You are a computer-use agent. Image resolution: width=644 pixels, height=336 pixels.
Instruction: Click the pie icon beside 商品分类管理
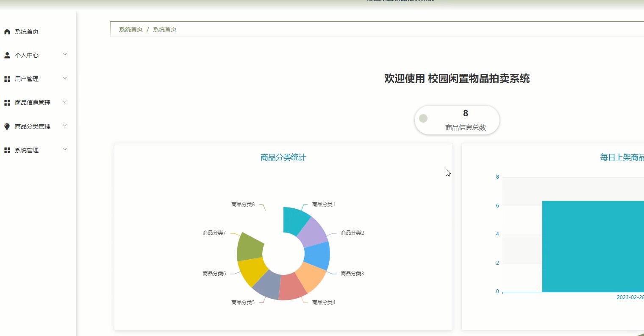click(x=7, y=126)
